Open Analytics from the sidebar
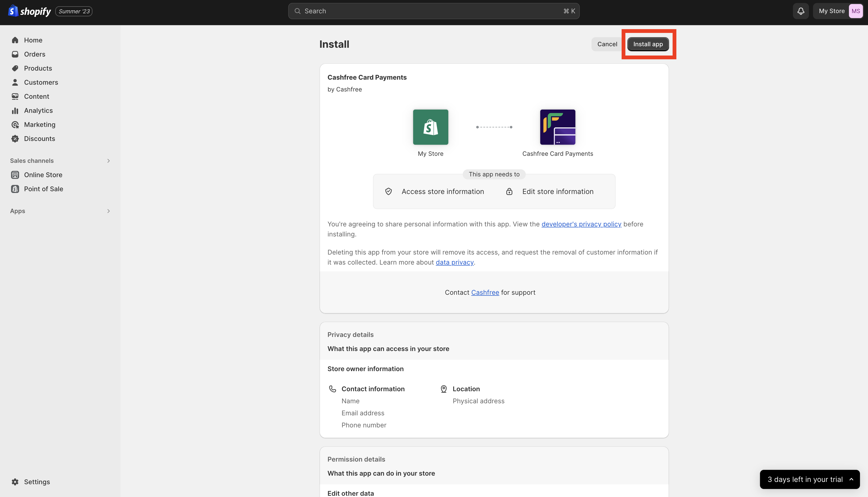 coord(38,111)
